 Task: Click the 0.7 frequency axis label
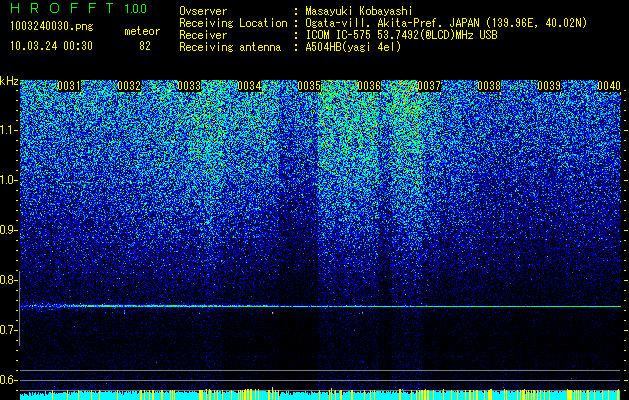tap(9, 330)
